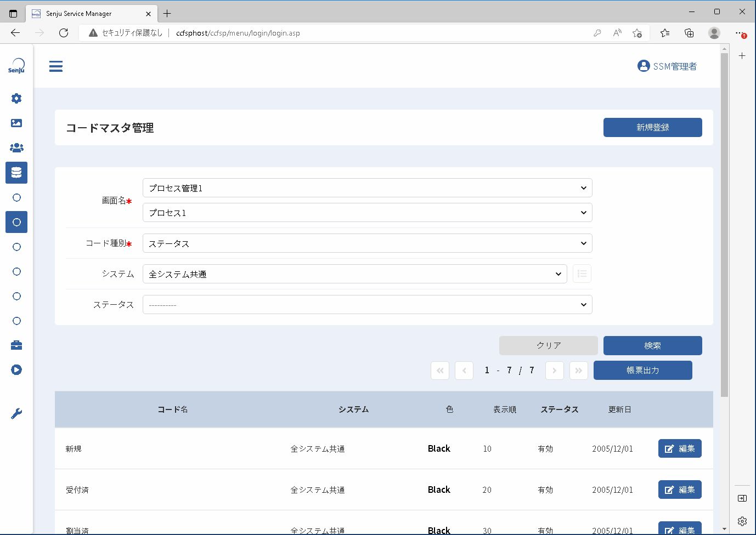The width and height of the screenshot is (756, 535).
Task: Open the hamburger menu icon
Action: coord(56,66)
